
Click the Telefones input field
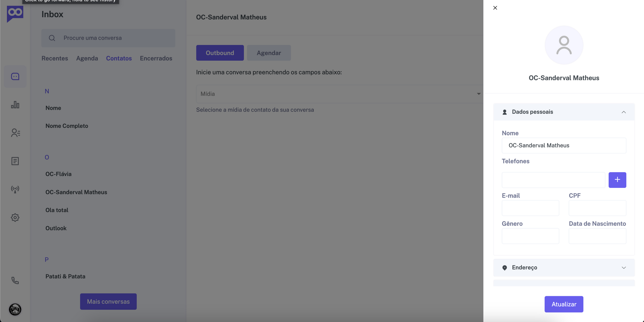point(553,180)
